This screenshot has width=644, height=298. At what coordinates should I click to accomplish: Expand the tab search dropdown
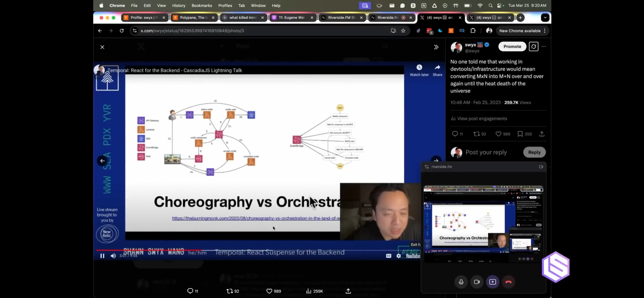coord(545,17)
